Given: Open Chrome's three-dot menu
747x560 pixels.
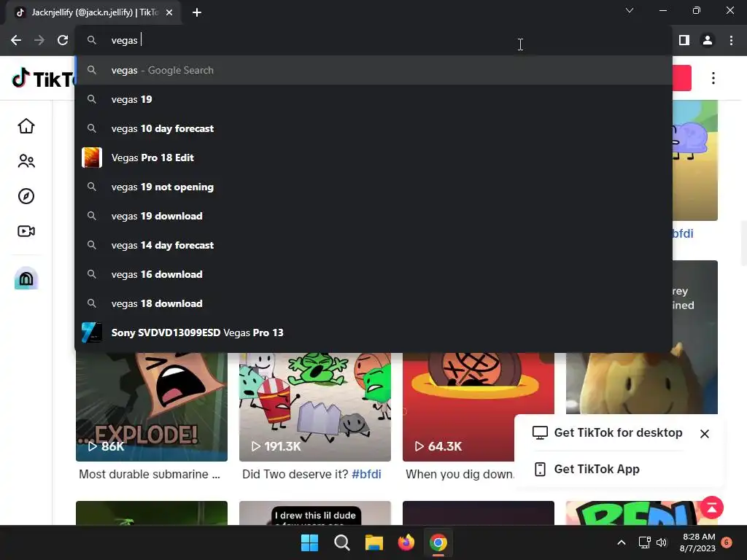Looking at the screenshot, I should 731,41.
